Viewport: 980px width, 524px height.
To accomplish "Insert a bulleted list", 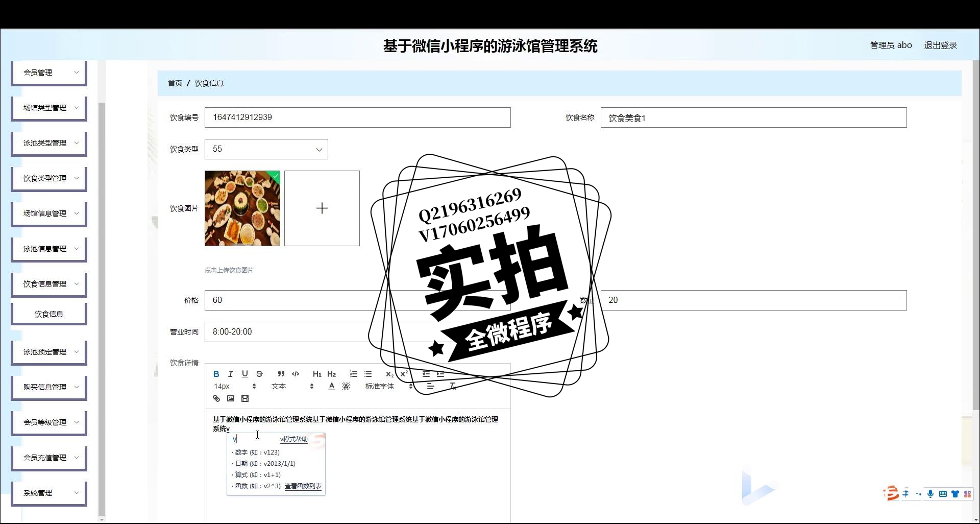I will point(367,374).
